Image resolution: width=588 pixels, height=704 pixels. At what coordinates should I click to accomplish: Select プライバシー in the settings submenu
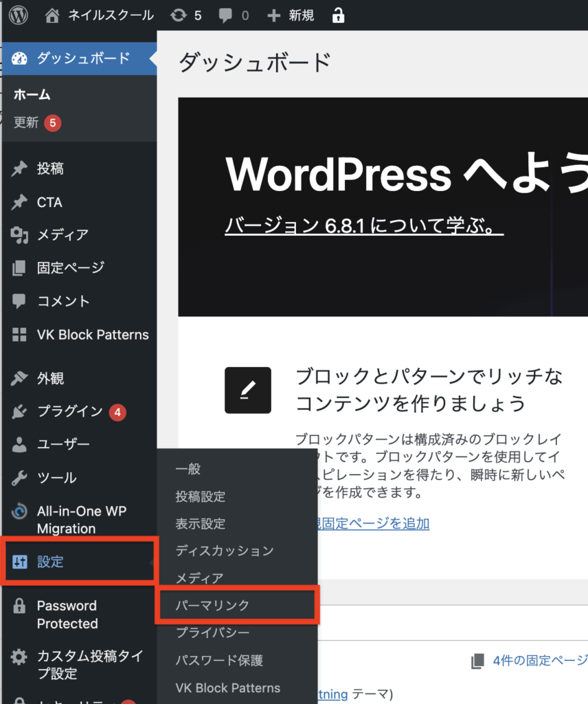pos(212,632)
